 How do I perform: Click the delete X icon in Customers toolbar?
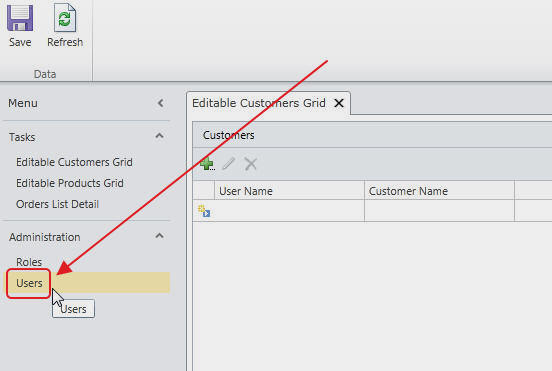251,164
